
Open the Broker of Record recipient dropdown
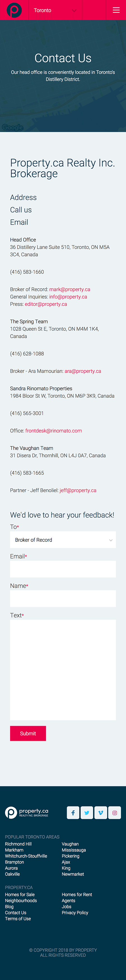click(x=63, y=540)
